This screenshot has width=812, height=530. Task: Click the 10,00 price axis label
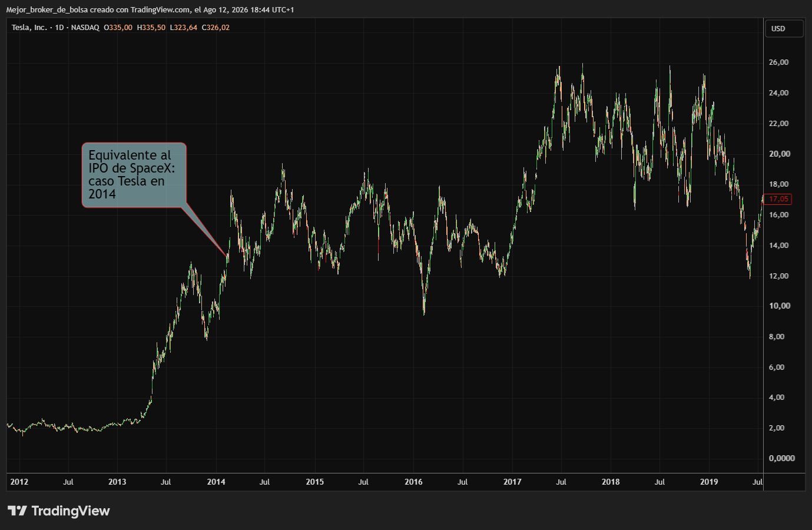[x=780, y=306]
